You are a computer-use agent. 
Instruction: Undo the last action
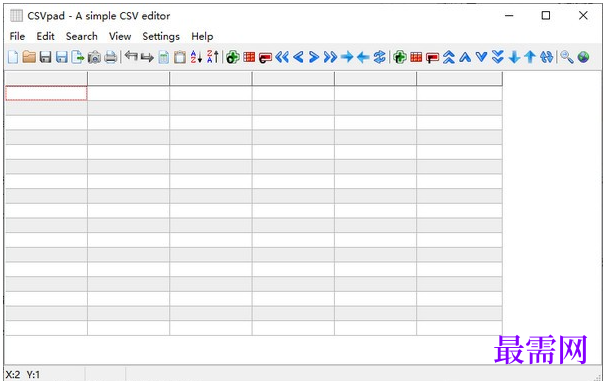click(x=131, y=56)
